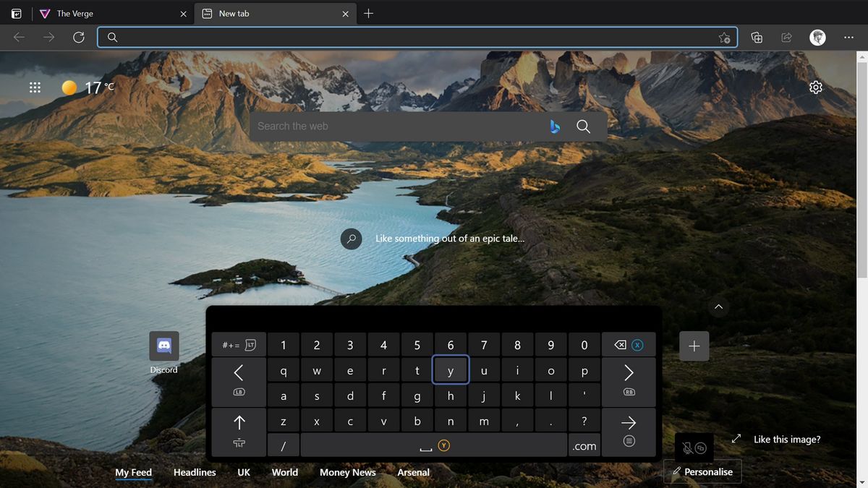Toggle the #+= symbols mode on the keyboard
This screenshot has width=868, height=488.
point(239,345)
